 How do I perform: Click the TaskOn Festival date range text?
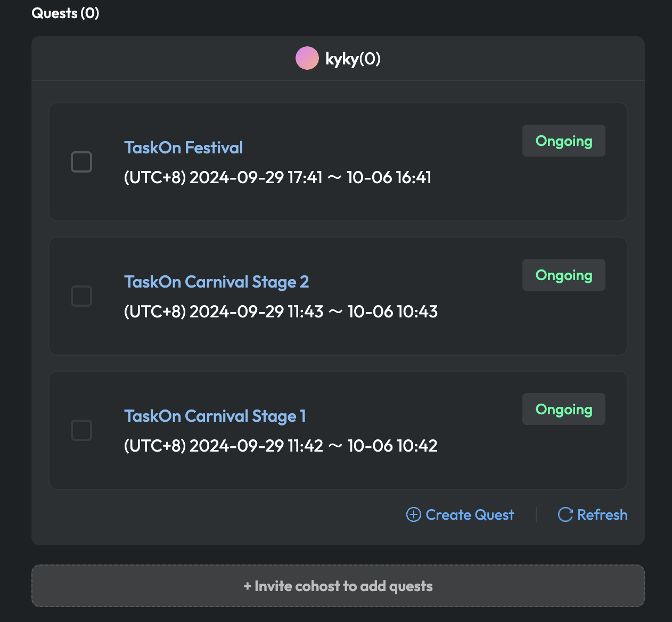coord(277,177)
